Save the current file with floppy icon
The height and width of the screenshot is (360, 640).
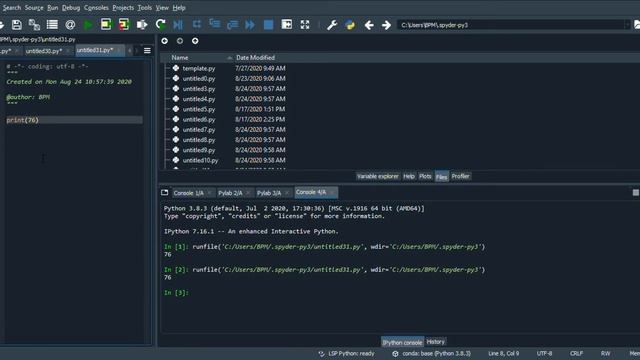tap(17, 25)
